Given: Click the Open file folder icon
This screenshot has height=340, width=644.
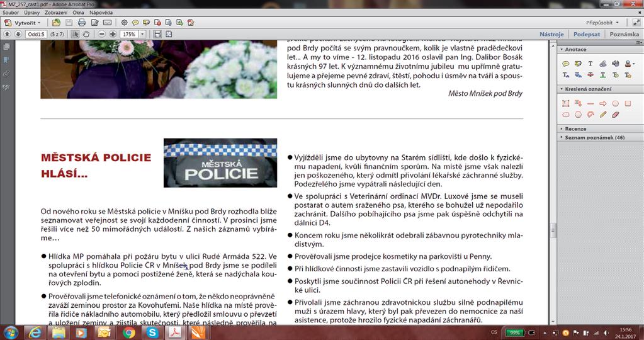Looking at the screenshot, I should 56,23.
